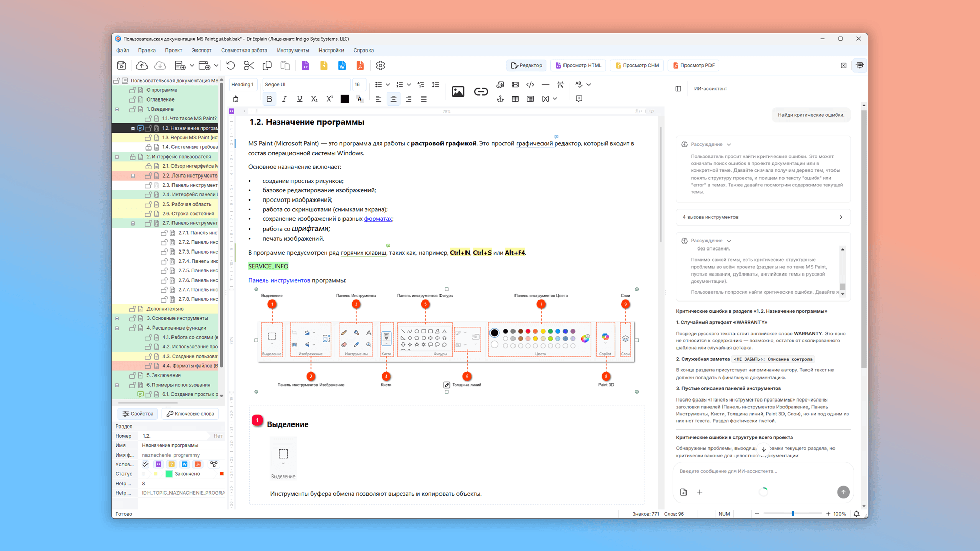Insert a code block with the </> icon

pyautogui.click(x=530, y=85)
